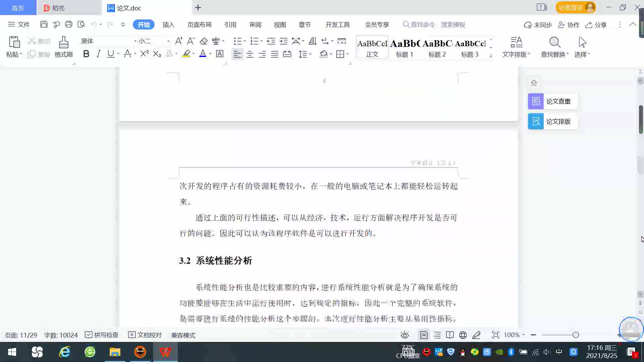Image resolution: width=644 pixels, height=362 pixels.
Task: Open the 插入 ribbon tab
Action: [x=168, y=25]
